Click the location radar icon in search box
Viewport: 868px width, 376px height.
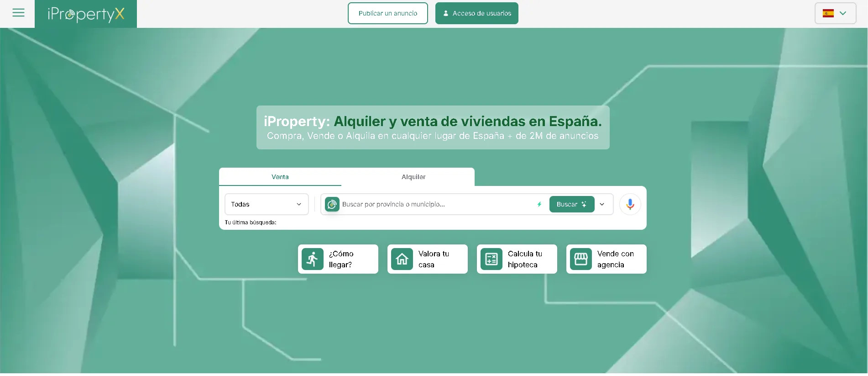click(x=332, y=204)
